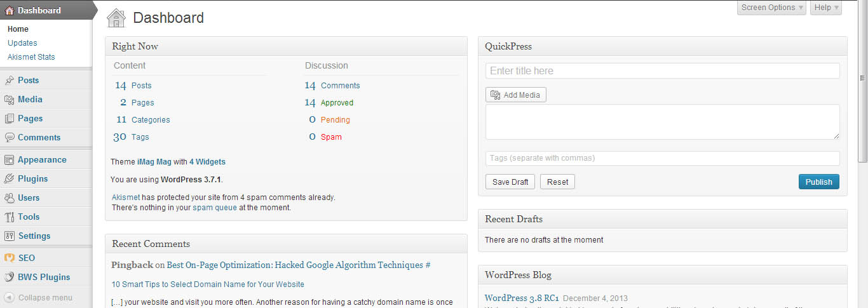This screenshot has width=868, height=308.
Task: Click the Recent Drafts widget header
Action: point(662,219)
